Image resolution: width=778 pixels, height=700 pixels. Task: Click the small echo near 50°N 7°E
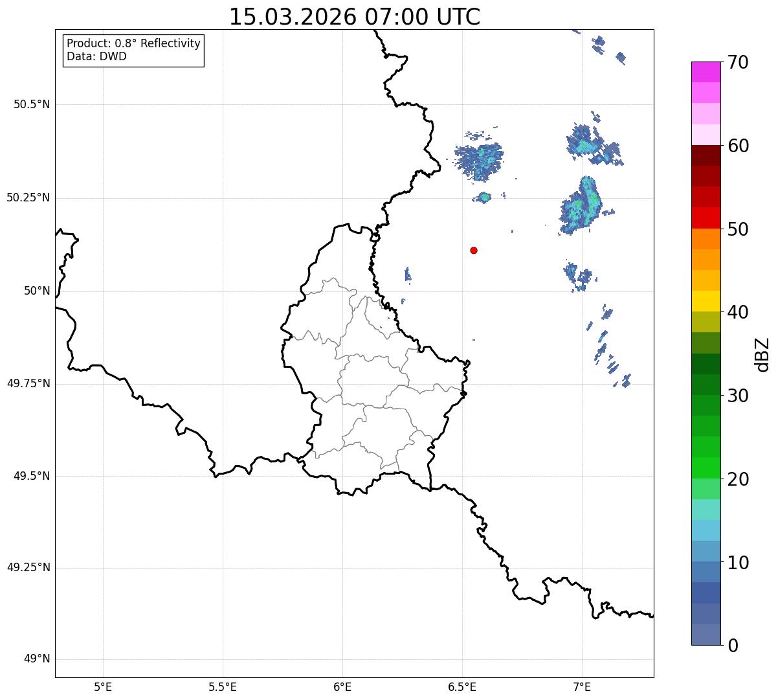point(578,277)
